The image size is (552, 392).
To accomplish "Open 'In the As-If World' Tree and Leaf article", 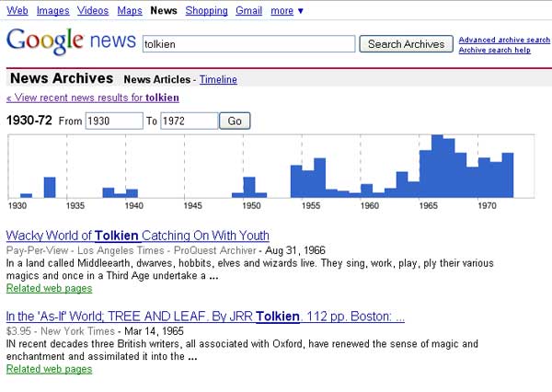I will (205, 317).
